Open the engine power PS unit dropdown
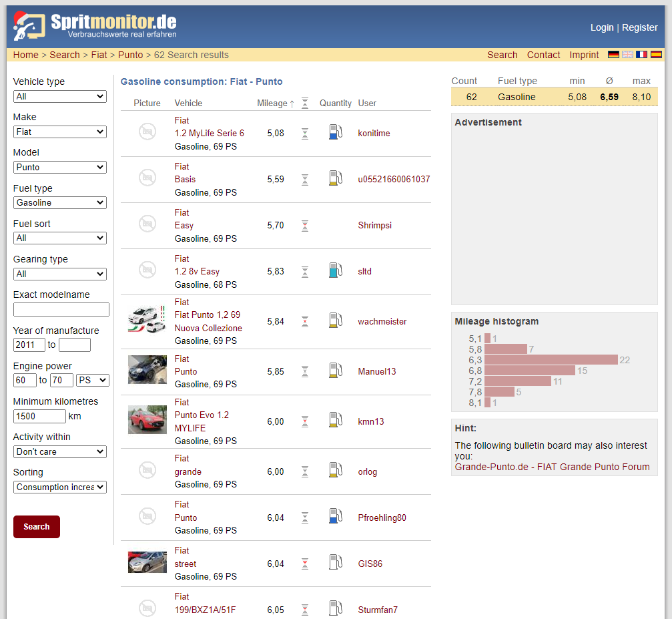 tap(93, 380)
